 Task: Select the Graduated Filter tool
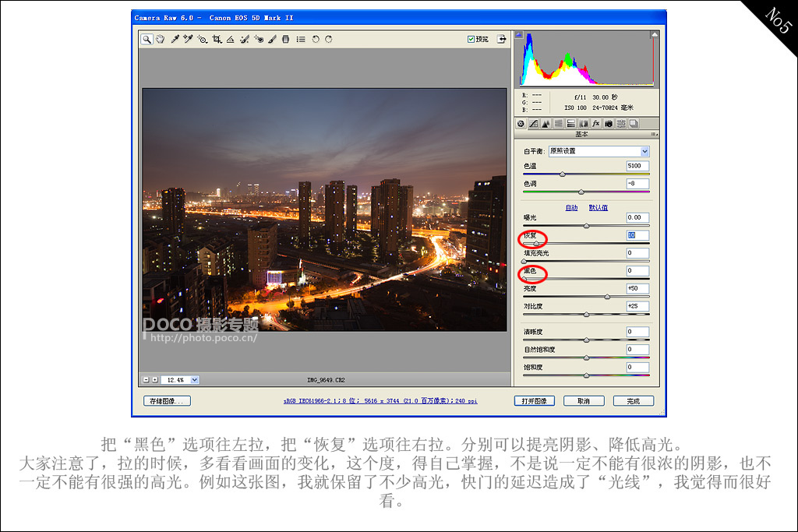pyautogui.click(x=285, y=39)
